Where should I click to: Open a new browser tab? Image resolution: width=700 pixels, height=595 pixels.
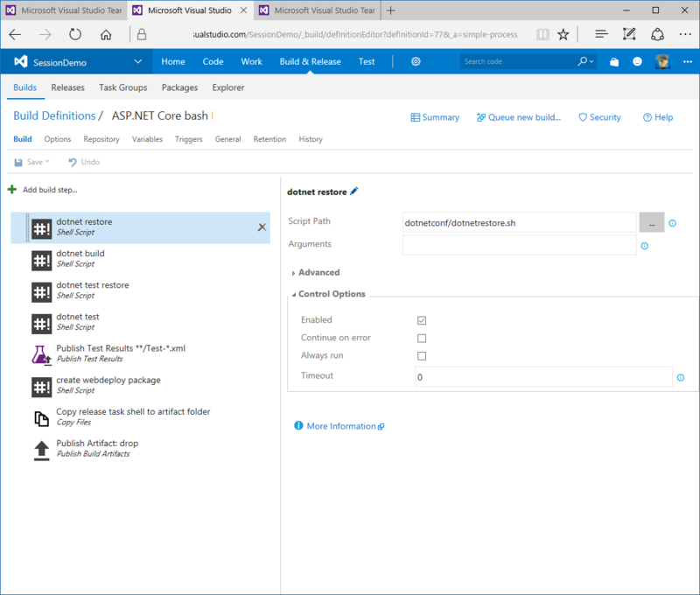[x=390, y=10]
